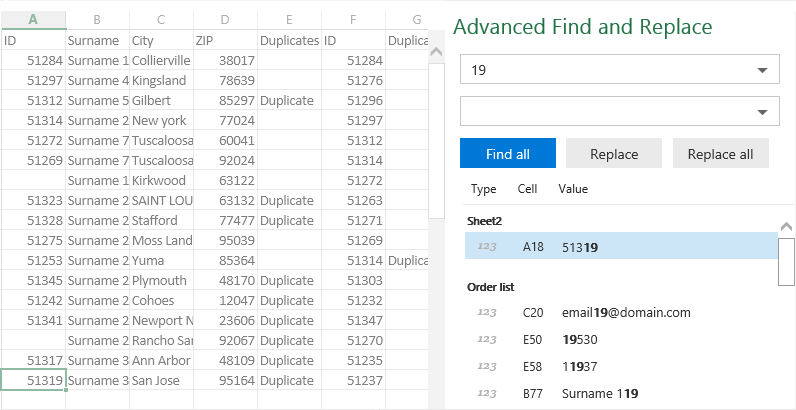Click the results list scroll-up arrow
The width and height of the screenshot is (796, 410).
(x=786, y=226)
